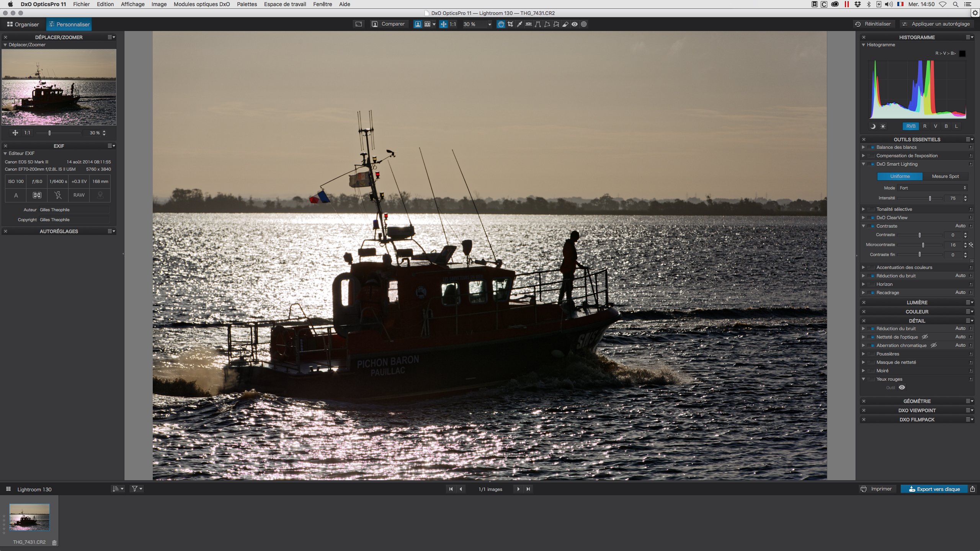The width and height of the screenshot is (980, 551).
Task: Click the share icon next to Export
Action: 973,489
